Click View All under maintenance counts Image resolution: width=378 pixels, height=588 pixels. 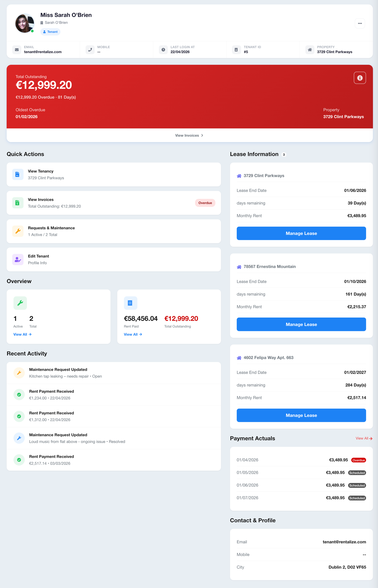[22, 334]
